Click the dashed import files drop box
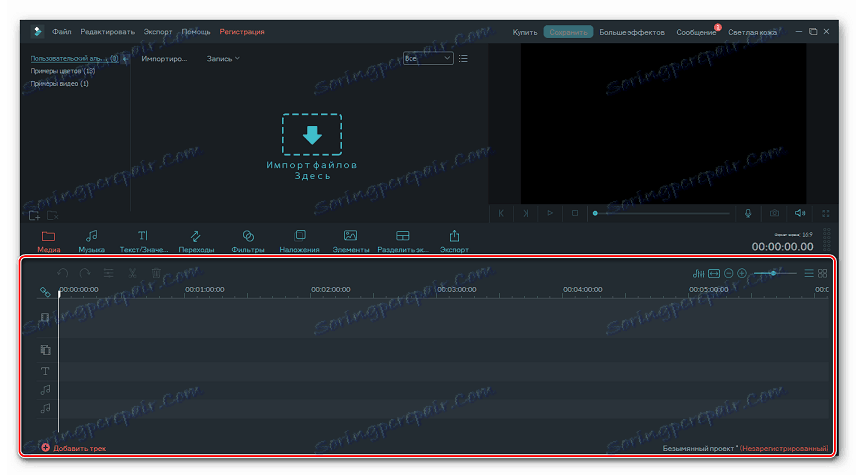Viewport: 858px width, 475px height. [312, 135]
